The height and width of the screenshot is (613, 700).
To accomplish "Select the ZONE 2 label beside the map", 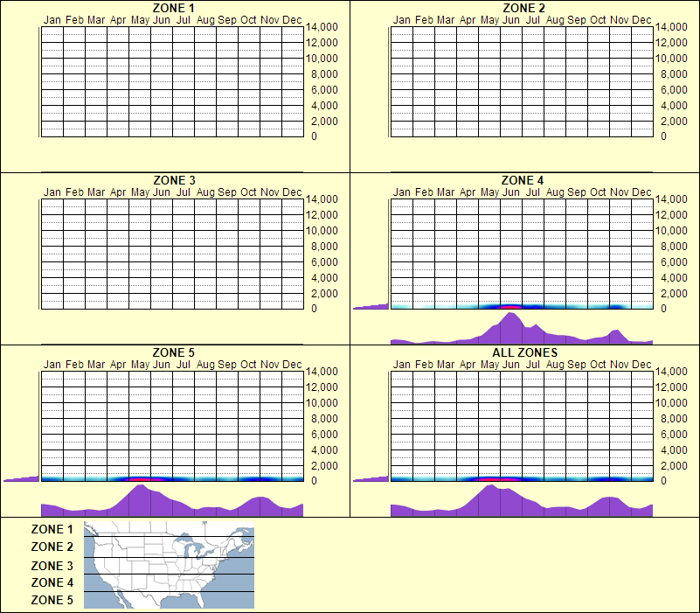I will [x=52, y=547].
